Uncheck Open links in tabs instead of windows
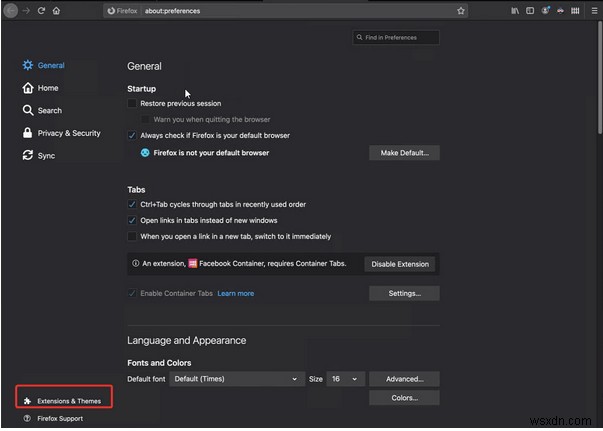 click(132, 220)
